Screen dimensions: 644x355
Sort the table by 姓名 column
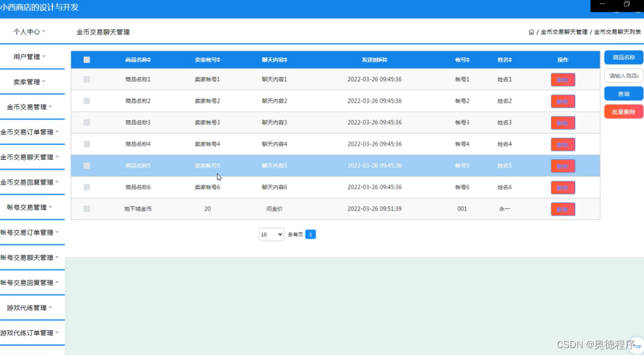[x=511, y=60]
